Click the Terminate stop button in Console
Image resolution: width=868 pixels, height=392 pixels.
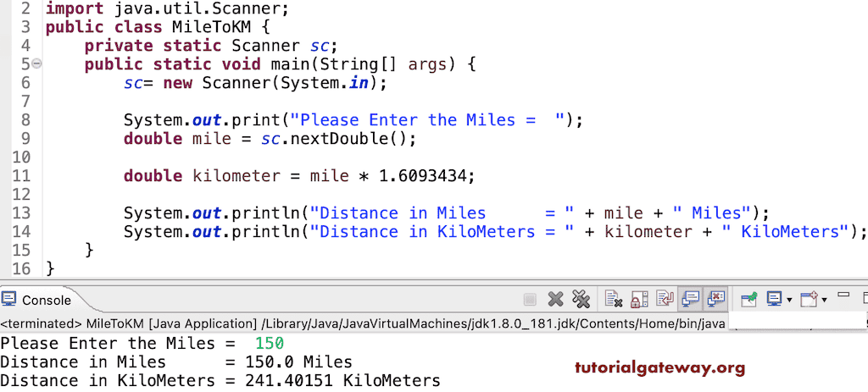[x=530, y=299]
